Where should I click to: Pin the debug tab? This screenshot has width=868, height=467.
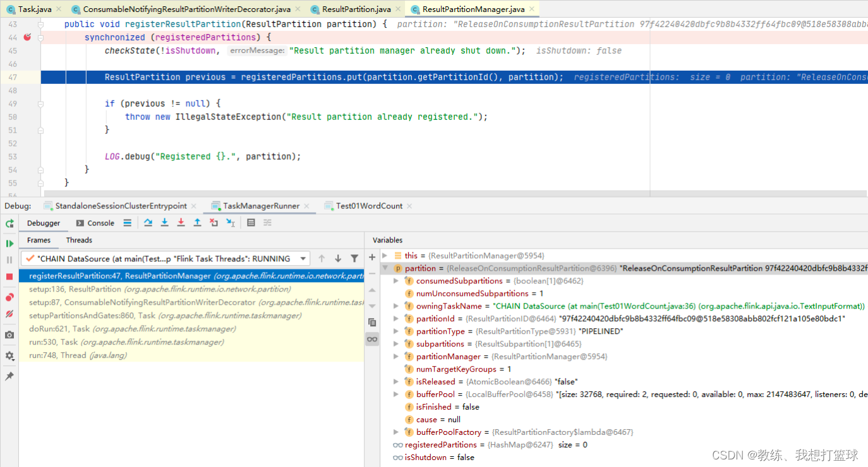point(9,376)
